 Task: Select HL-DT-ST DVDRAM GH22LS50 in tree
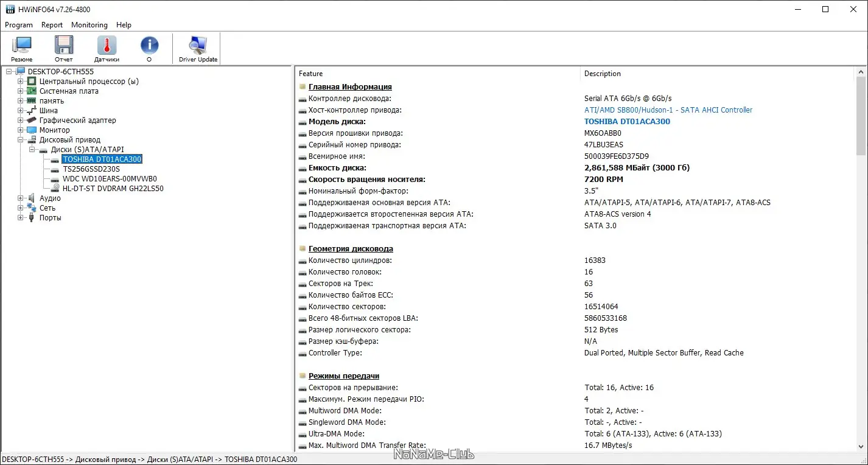(x=113, y=189)
